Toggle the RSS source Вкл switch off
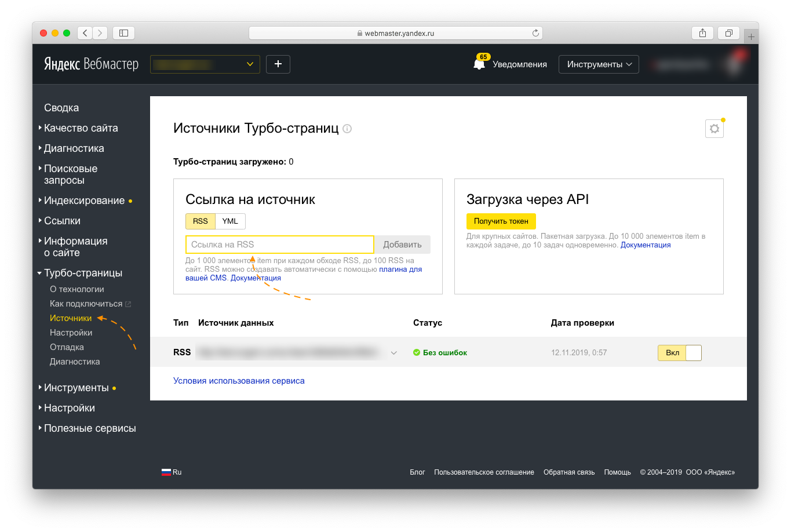This screenshot has height=532, width=791. [x=679, y=352]
